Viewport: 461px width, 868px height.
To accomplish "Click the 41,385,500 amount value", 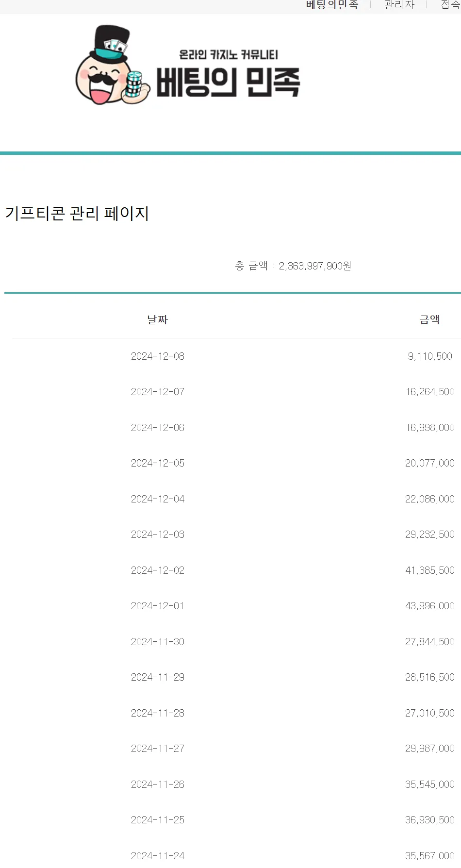I will click(x=430, y=570).
